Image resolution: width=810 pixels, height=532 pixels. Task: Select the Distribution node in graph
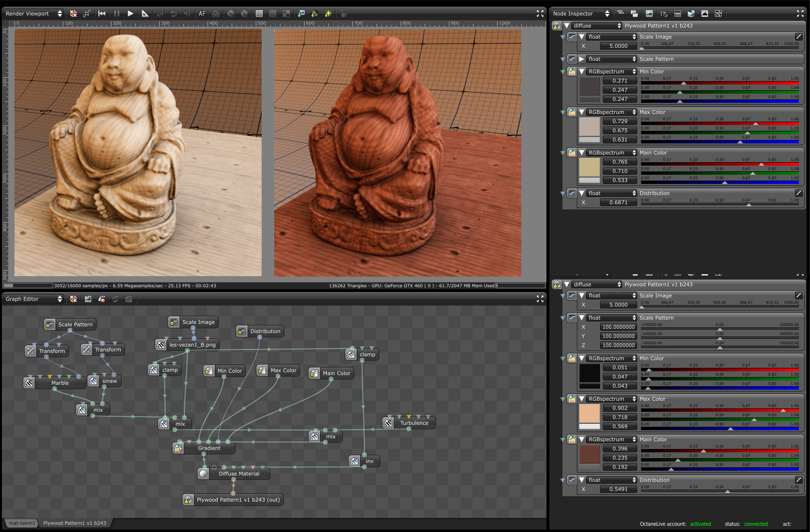(x=260, y=331)
